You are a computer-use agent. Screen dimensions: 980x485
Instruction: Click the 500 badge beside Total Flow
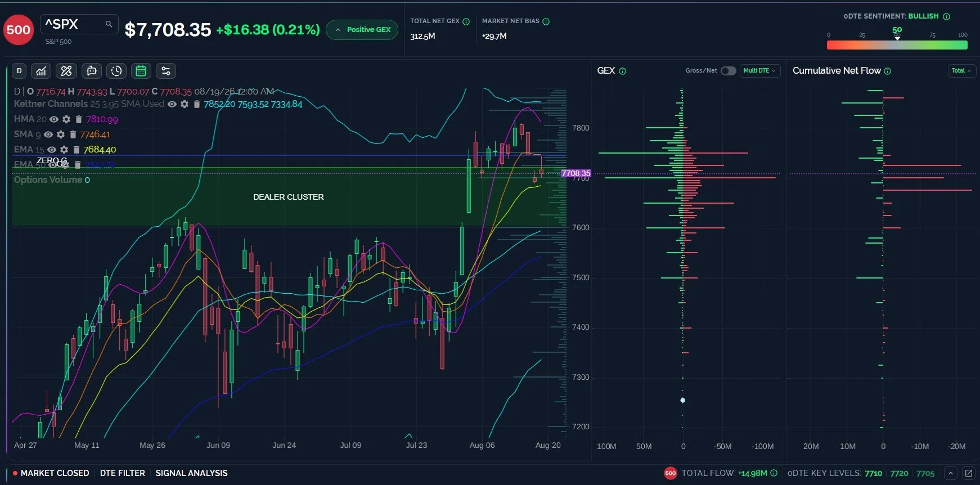tap(670, 473)
